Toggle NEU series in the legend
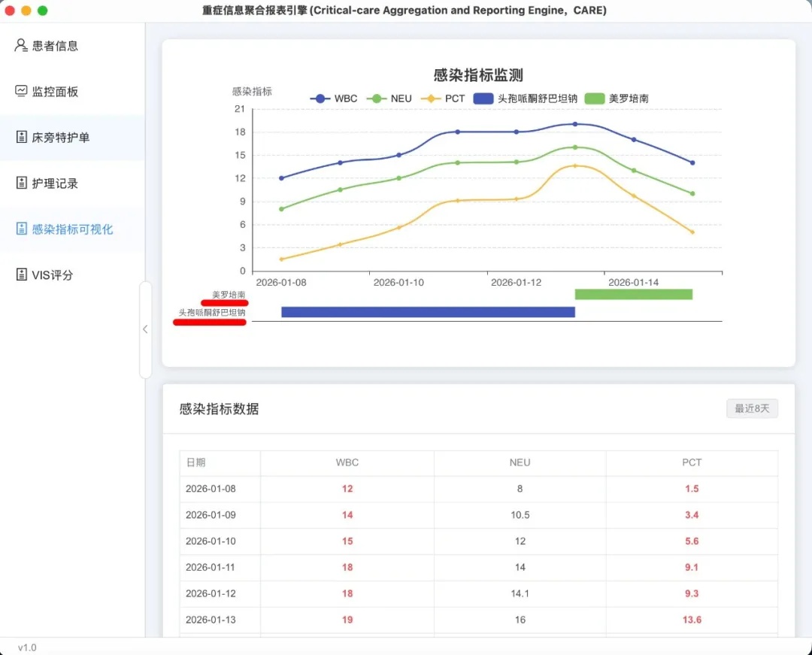Screen dimensions: 812x655 coord(389,99)
